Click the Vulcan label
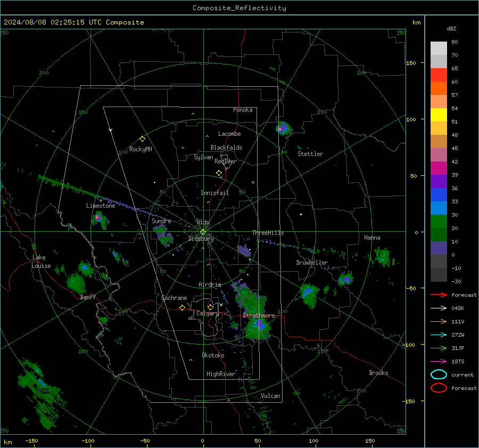This screenshot has width=479, height=448. (x=270, y=396)
